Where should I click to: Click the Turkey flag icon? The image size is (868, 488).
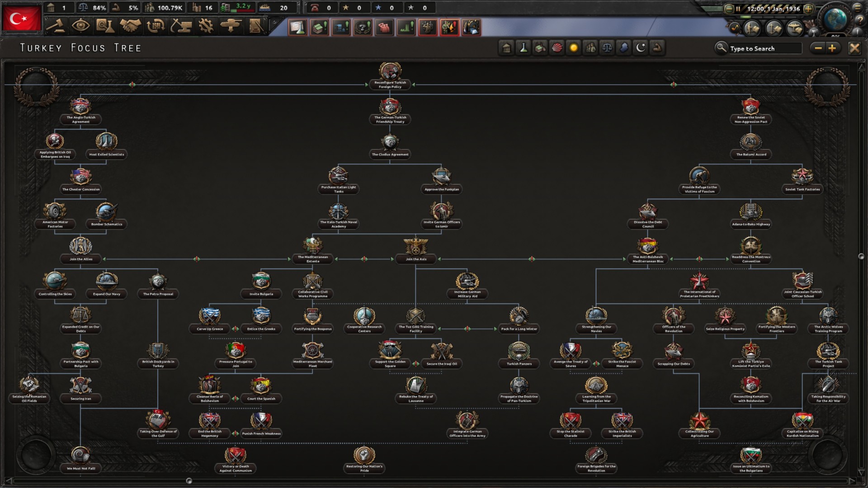[x=22, y=19]
